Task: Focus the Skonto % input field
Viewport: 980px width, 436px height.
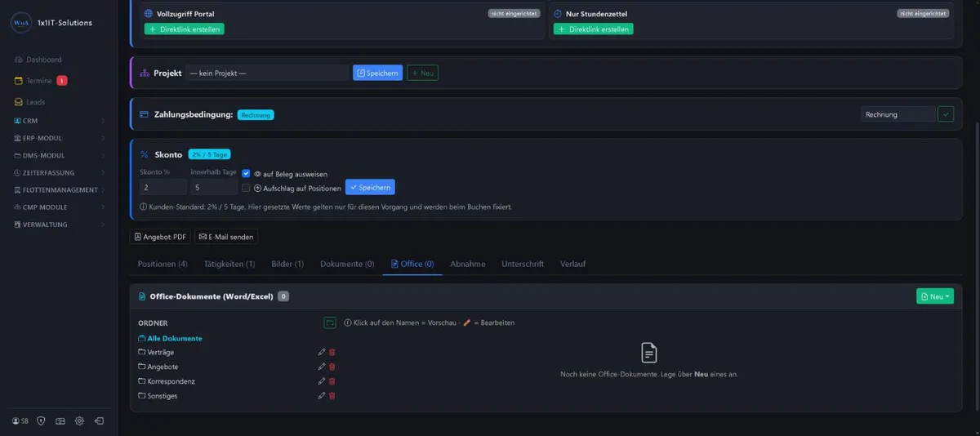Action: [x=163, y=187]
